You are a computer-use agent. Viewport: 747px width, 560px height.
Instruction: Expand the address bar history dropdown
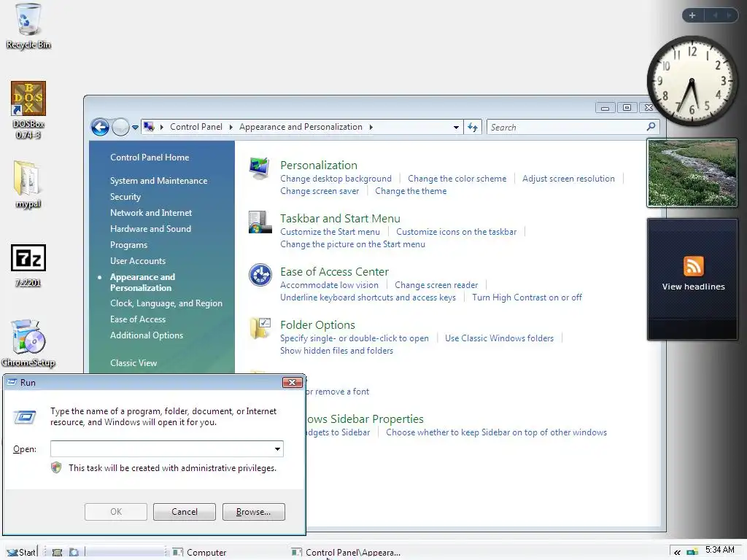(x=456, y=127)
